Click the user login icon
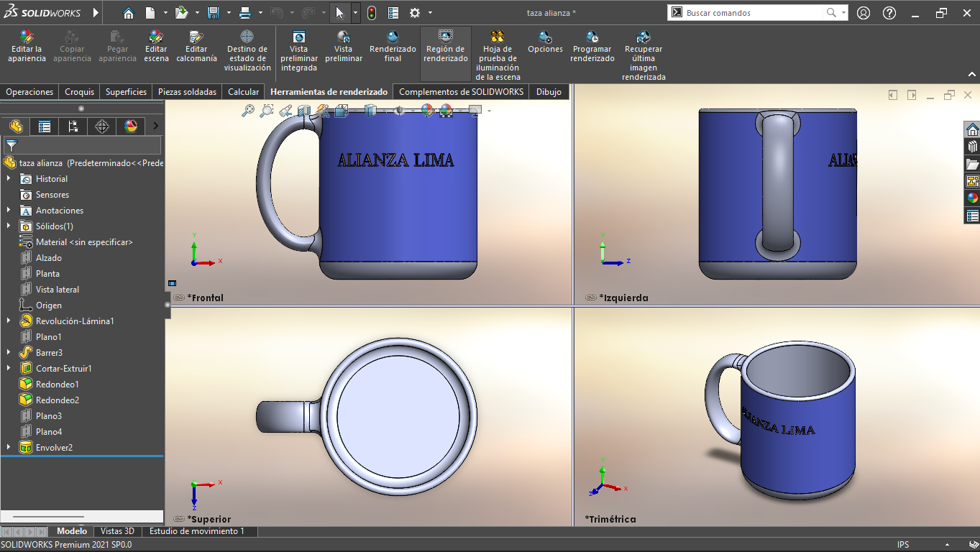 click(x=864, y=13)
